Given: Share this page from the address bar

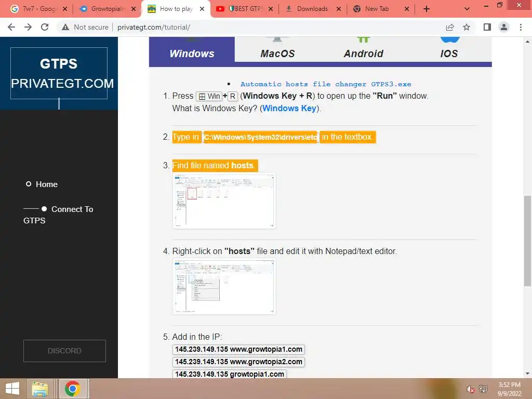Looking at the screenshot, I should [x=450, y=27].
